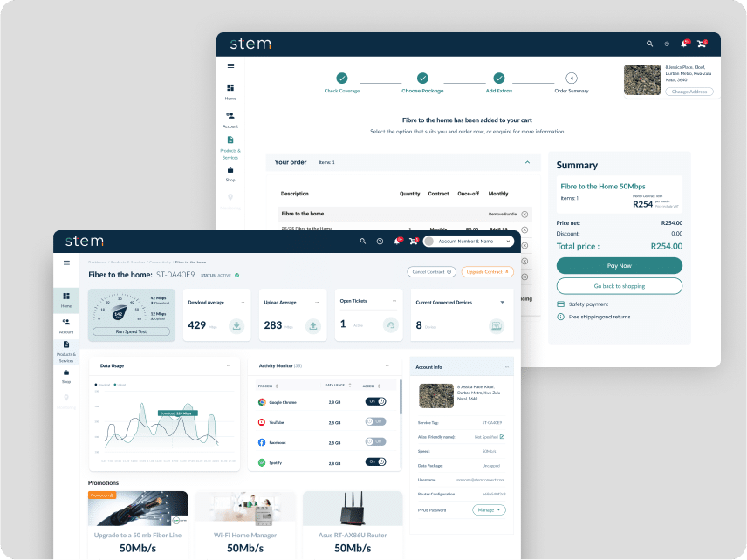This screenshot has width=747, height=560.
Task: Click the Run Speed Test button
Action: coord(131,331)
